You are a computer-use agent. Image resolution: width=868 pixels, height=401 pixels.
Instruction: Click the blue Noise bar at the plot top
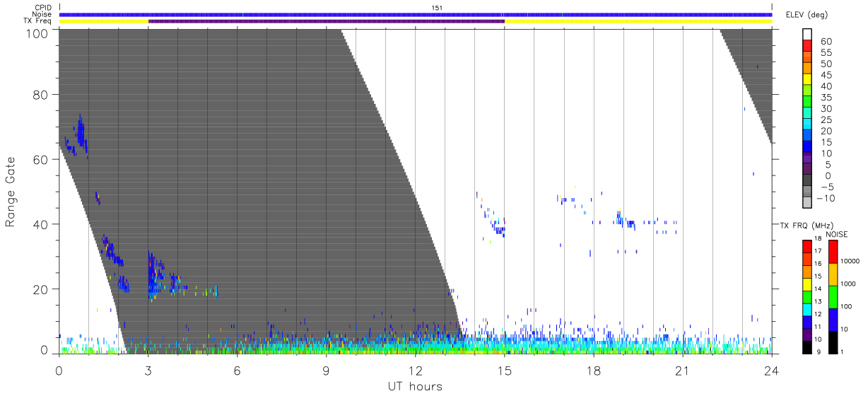click(416, 14)
